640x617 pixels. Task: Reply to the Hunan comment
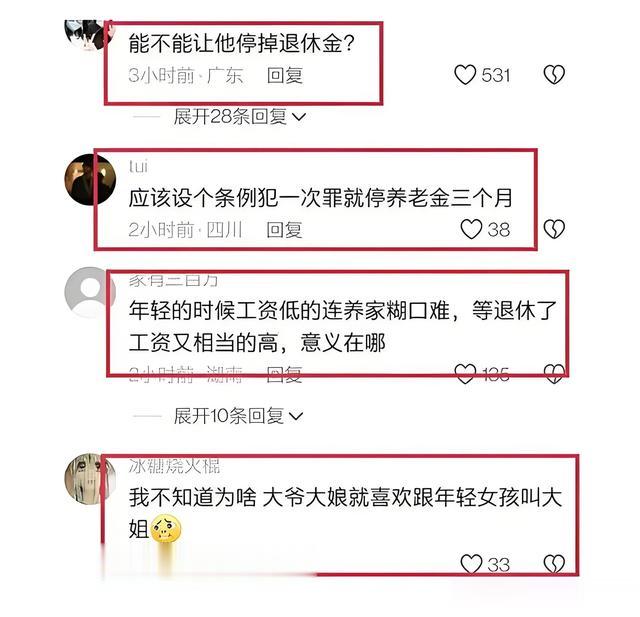pos(284,374)
